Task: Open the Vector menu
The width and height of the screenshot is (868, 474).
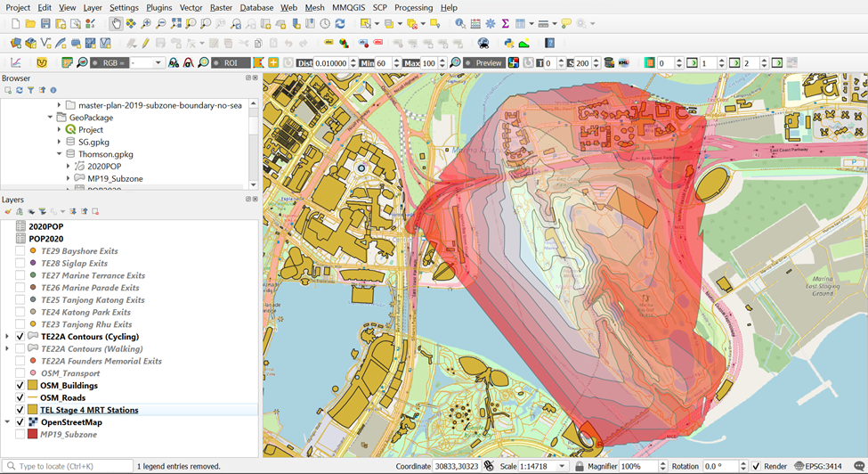Action: pyautogui.click(x=191, y=7)
